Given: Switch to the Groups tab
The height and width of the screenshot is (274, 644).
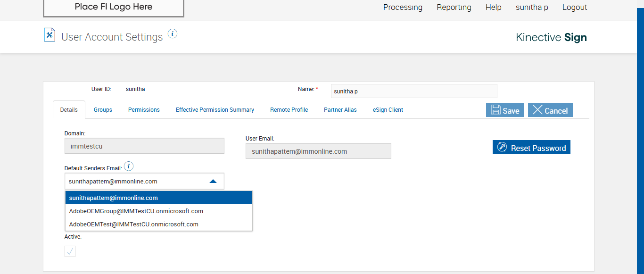Looking at the screenshot, I should 103,110.
